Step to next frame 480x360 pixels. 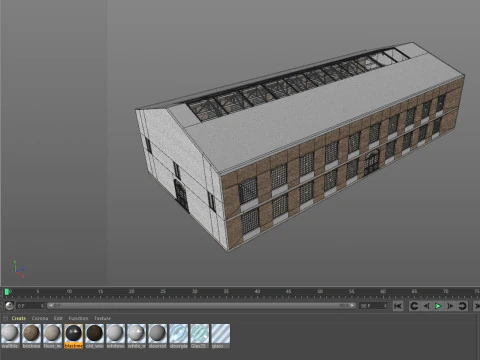[450, 306]
